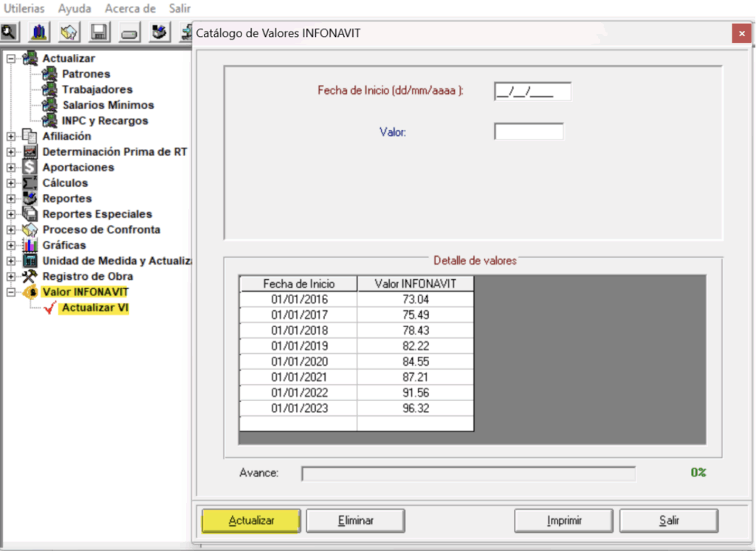
Task: Click the yellow Actualizar button in the dialog
Action: point(251,521)
